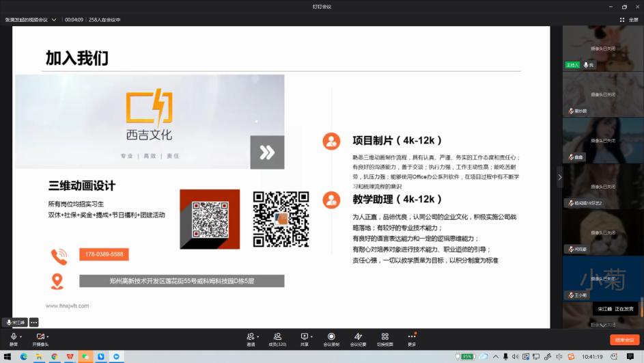644x363 pixels.
Task: Open the members list (成员)
Action: [x=277, y=336]
